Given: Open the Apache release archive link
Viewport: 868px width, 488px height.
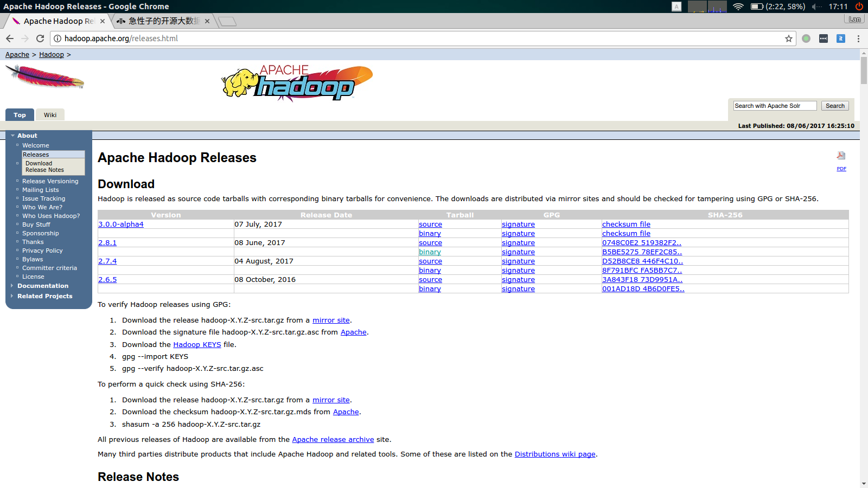Looking at the screenshot, I should (333, 440).
